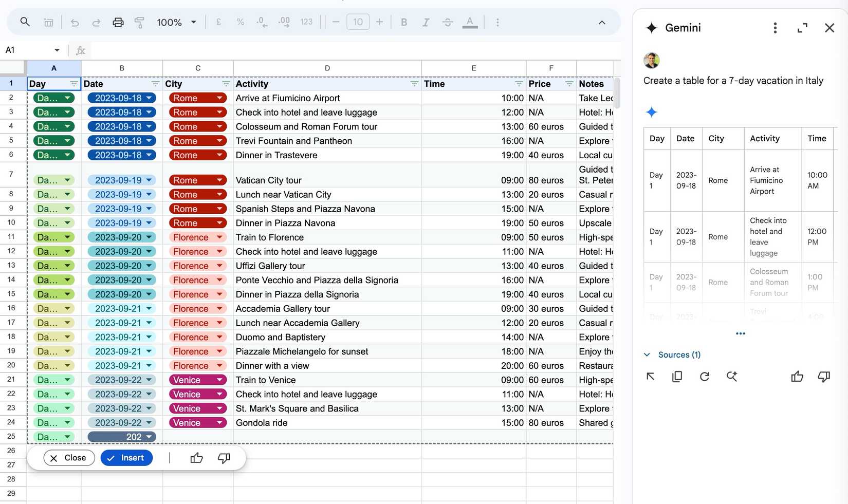
Task: Open toolbar overflow three-dot menu
Action: 497,22
